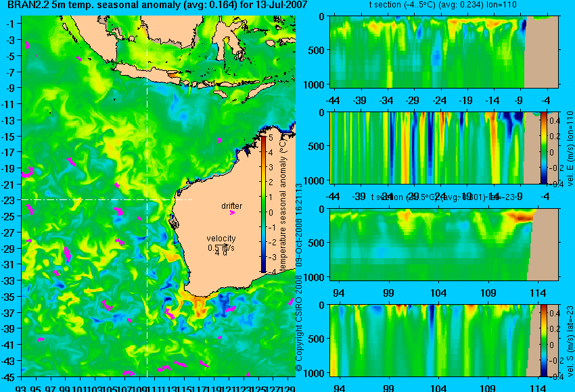
Task: Select the vertical "vel. E (m/s) lon=110" label
Action: (570, 149)
